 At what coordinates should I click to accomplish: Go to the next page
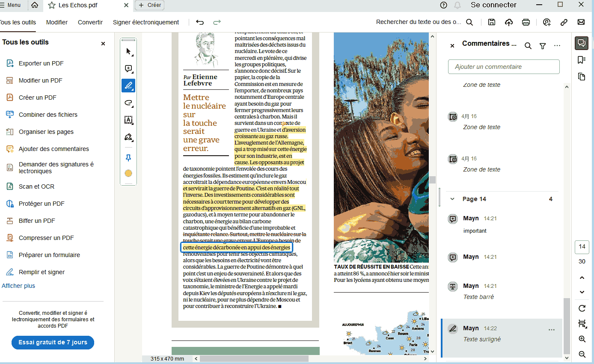coord(582,292)
